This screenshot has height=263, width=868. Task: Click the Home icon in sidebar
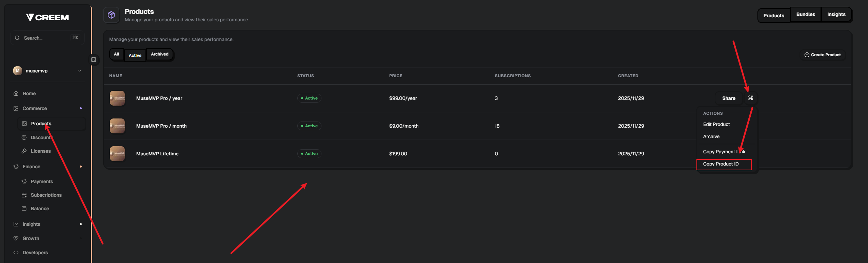point(16,93)
